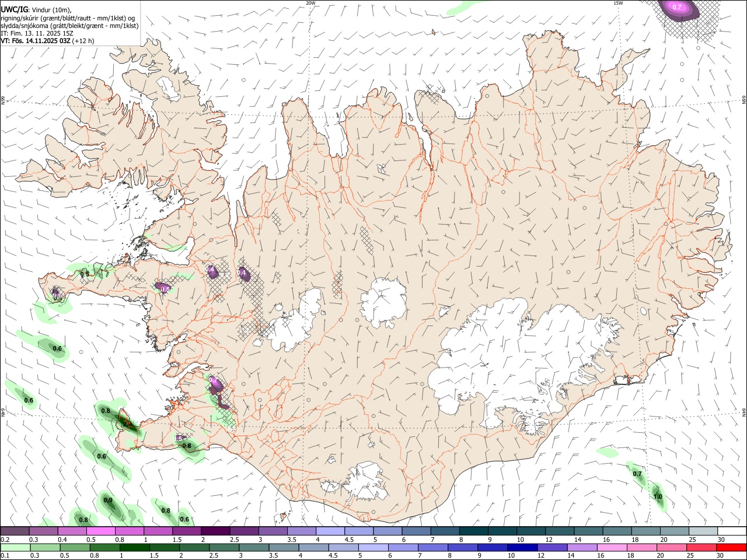Click the 0.7 value on the green rain patch
Screen dimensions: 747x560
click(637, 474)
